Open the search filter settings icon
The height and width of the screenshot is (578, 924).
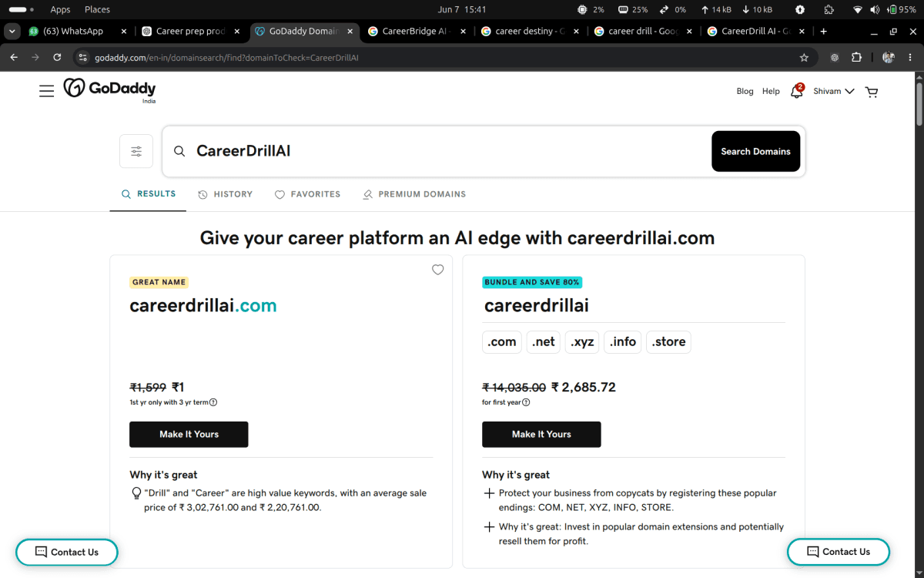[x=136, y=151]
